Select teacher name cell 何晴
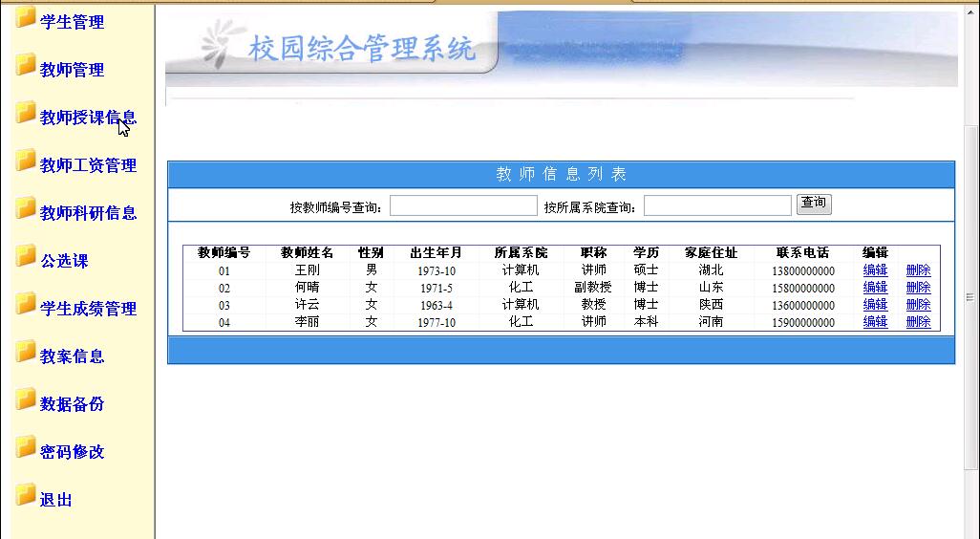This screenshot has width=980, height=539. 307,288
